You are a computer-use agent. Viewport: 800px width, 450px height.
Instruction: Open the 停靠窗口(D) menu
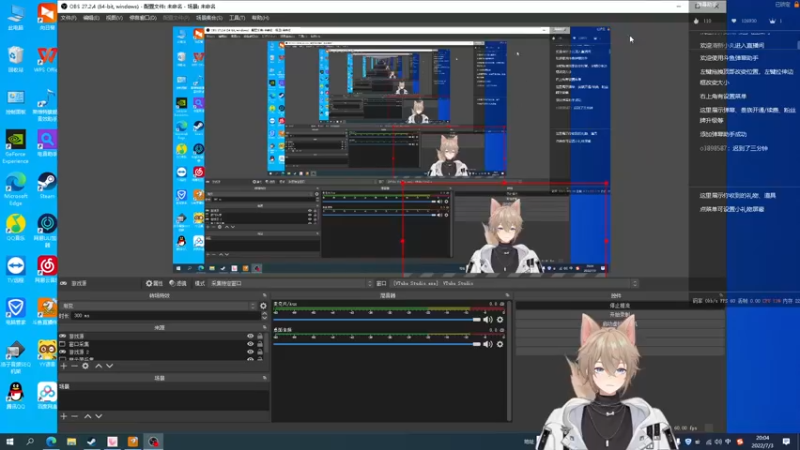point(143,18)
